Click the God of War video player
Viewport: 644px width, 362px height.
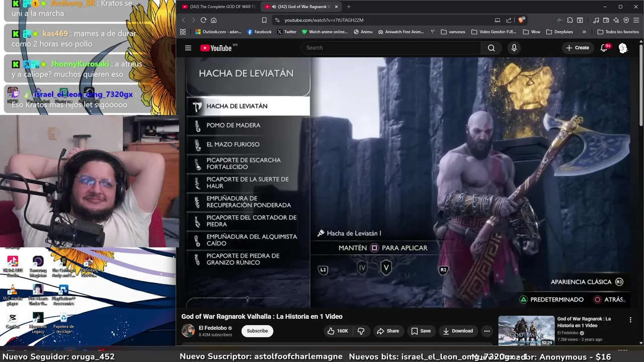pos(408,182)
